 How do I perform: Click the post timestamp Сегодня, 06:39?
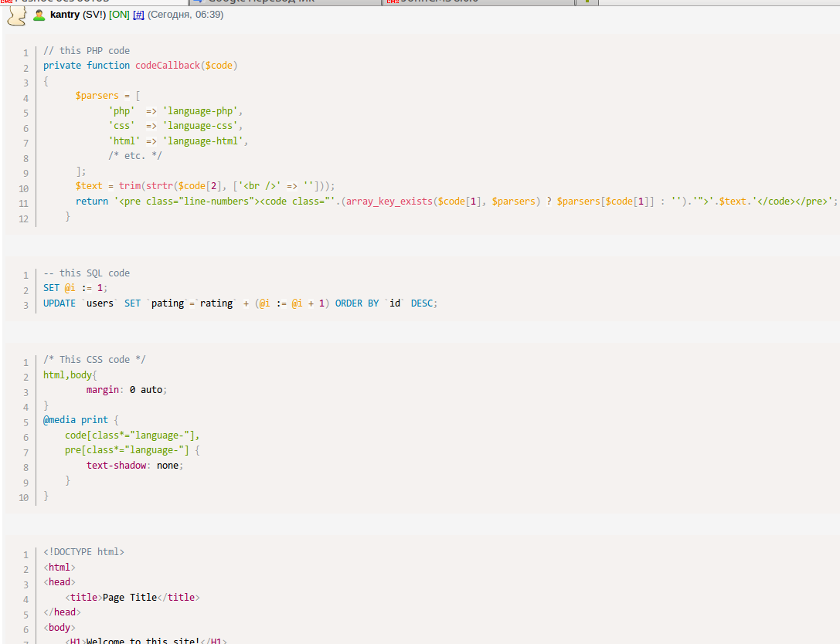185,15
